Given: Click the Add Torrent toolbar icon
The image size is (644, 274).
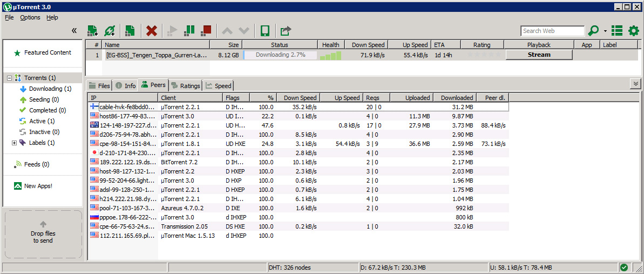Looking at the screenshot, I should tap(93, 30).
